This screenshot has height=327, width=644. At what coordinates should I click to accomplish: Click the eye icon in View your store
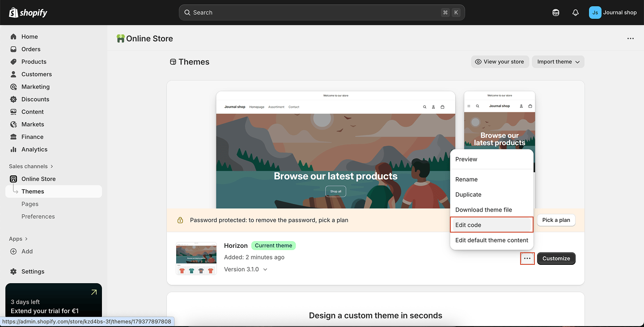(478, 62)
